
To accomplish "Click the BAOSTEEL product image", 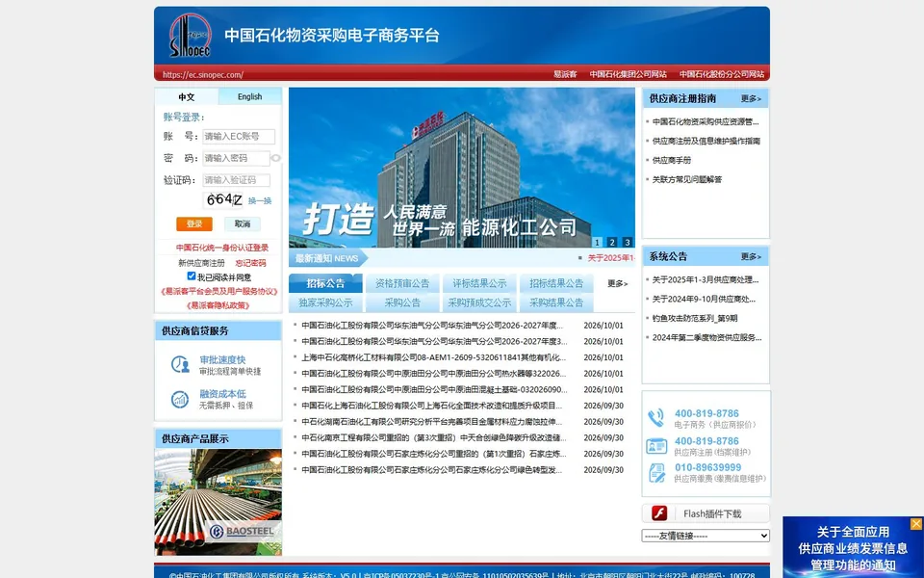I will point(218,502).
